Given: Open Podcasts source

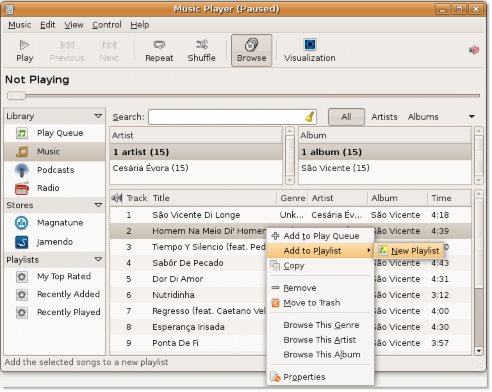Looking at the screenshot, I should (55, 170).
